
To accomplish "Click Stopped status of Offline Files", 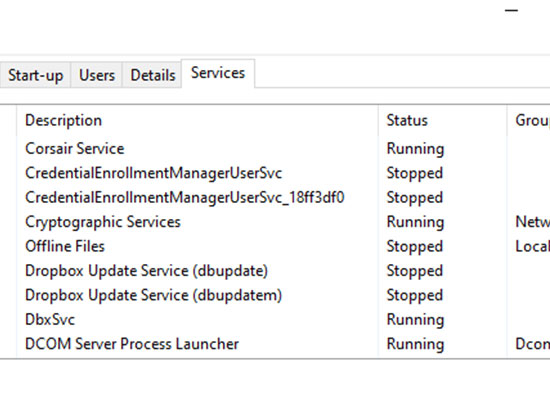I will [x=415, y=246].
